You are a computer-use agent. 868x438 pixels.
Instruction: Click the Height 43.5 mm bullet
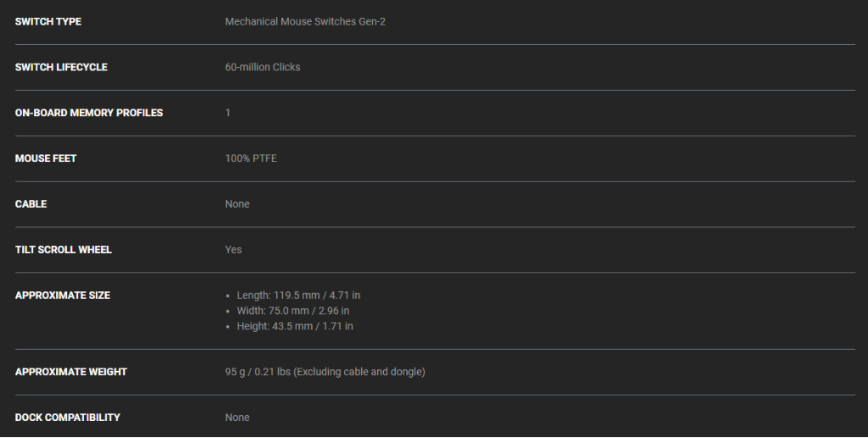pyautogui.click(x=295, y=326)
